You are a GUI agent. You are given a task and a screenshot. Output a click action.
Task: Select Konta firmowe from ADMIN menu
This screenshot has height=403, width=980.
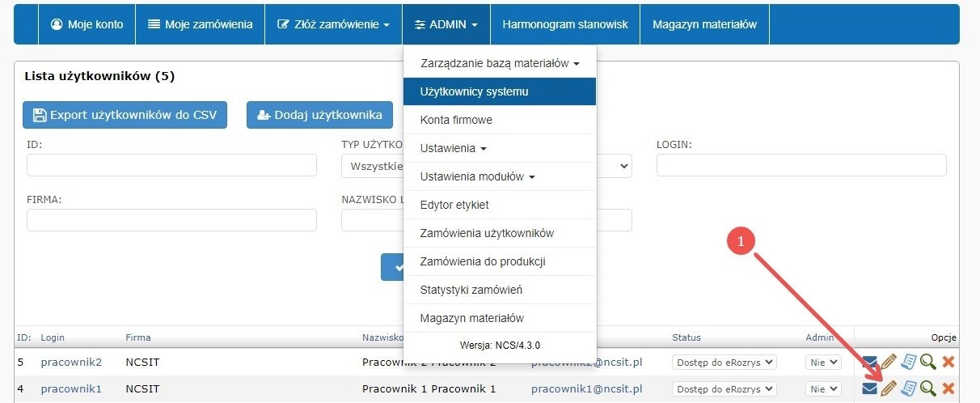coord(456,120)
